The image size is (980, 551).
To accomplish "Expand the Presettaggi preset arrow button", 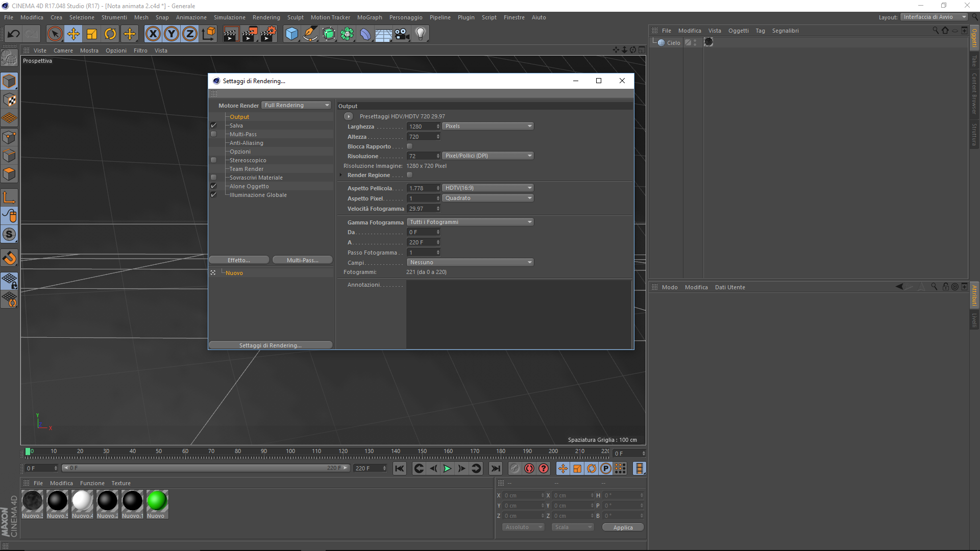I will pos(349,116).
